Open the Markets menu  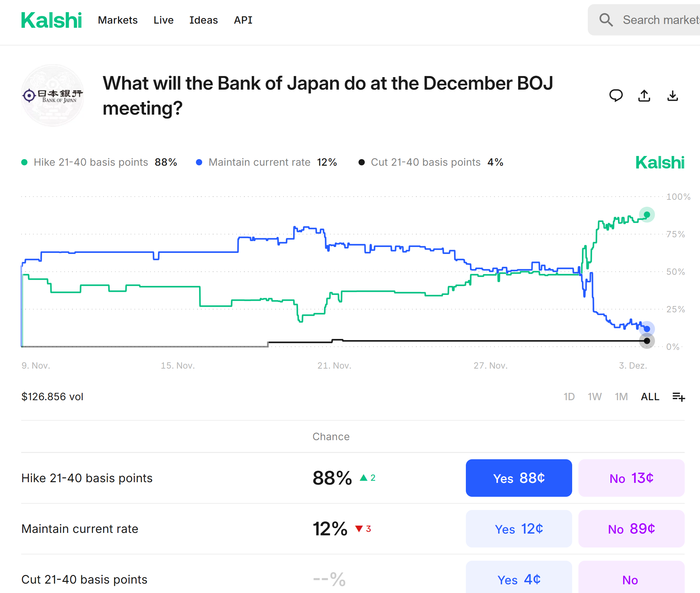[118, 20]
